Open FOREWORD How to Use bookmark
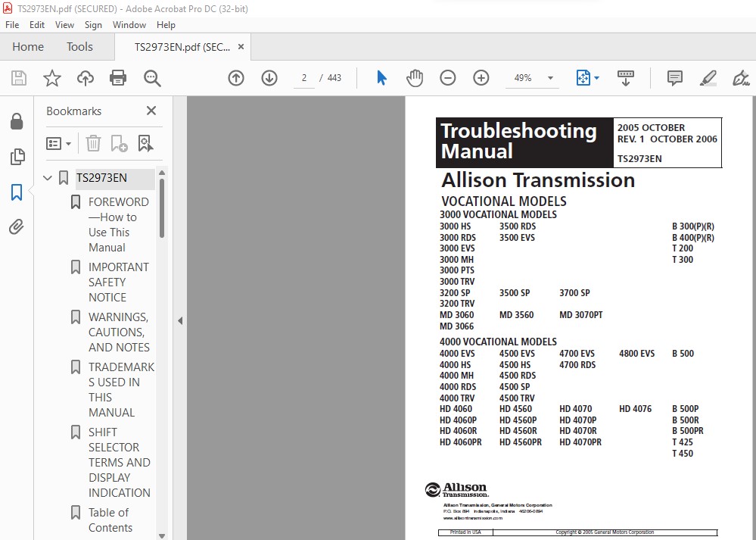 tap(119, 224)
